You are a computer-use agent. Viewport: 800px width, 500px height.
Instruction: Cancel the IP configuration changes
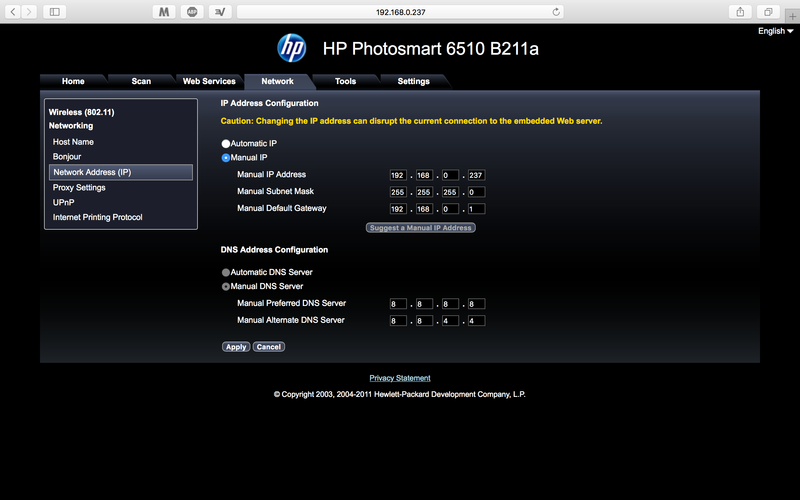(x=269, y=347)
